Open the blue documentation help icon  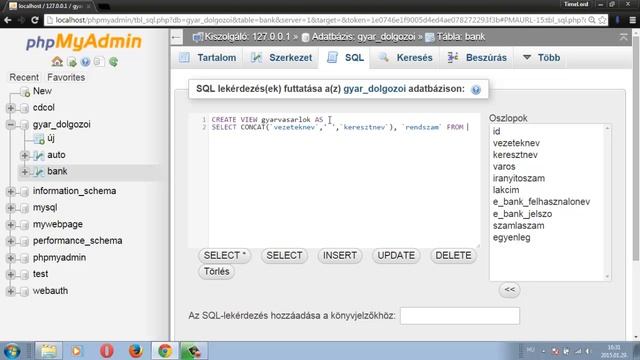tap(85, 62)
